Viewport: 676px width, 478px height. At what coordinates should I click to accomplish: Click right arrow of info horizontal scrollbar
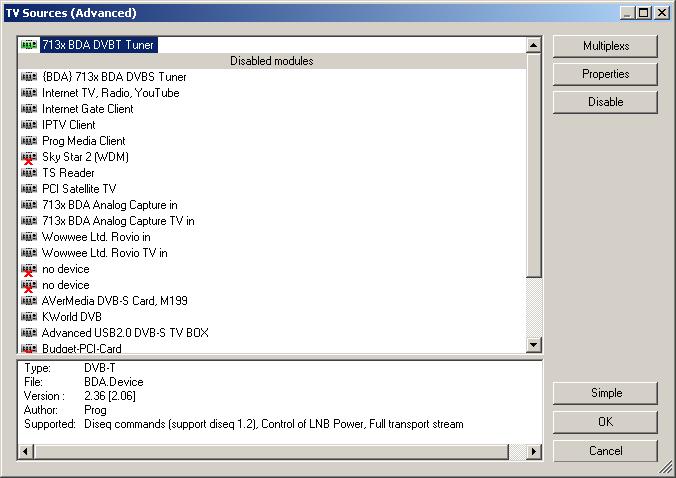(x=533, y=452)
